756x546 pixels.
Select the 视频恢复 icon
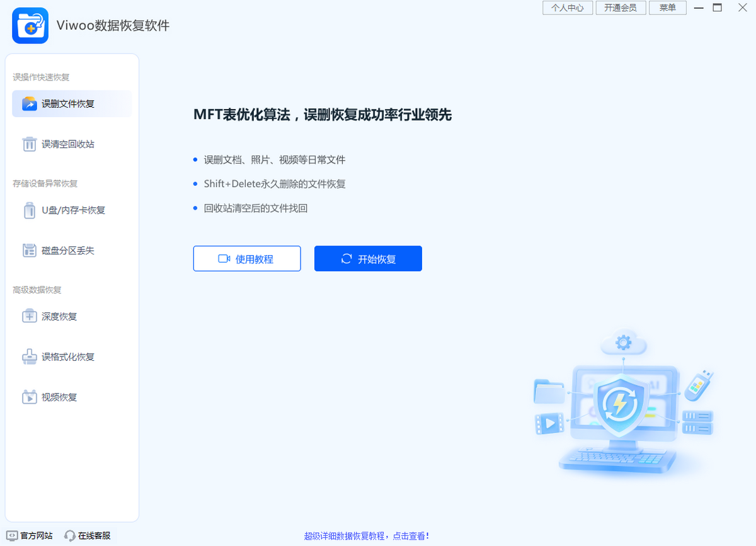pyautogui.click(x=30, y=397)
